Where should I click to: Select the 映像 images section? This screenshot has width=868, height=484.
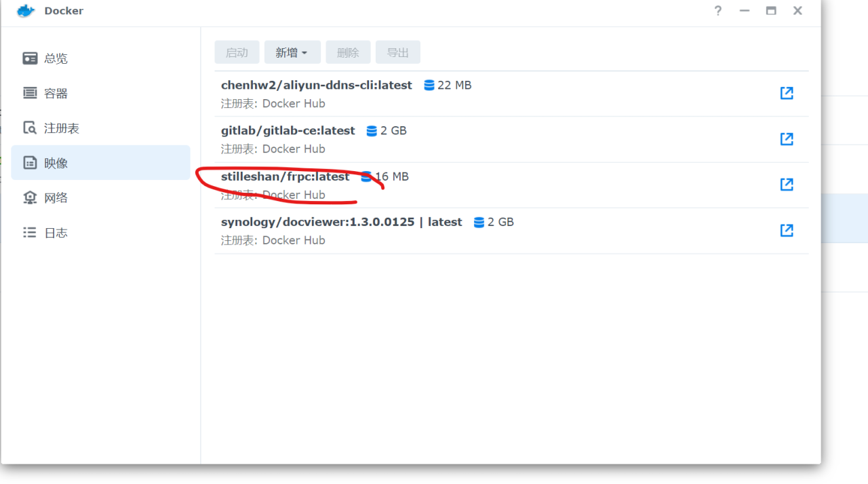(x=56, y=163)
